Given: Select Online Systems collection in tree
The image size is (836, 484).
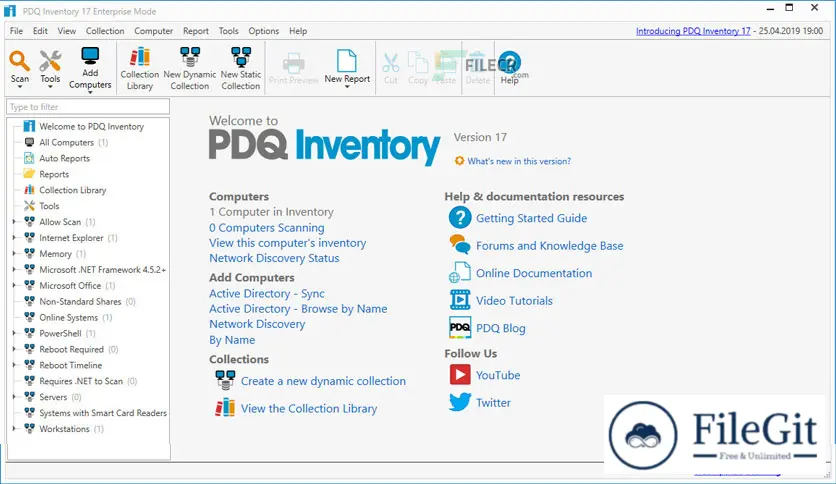Looking at the screenshot, I should point(68,317).
